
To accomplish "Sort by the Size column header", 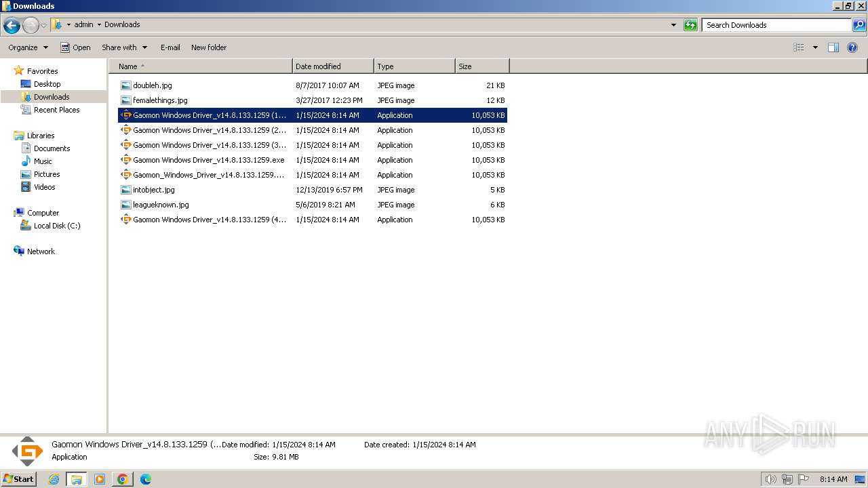I will (x=482, y=66).
